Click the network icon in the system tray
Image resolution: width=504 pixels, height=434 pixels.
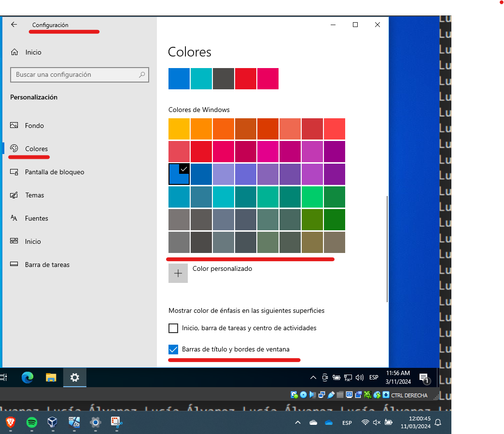tap(348, 377)
